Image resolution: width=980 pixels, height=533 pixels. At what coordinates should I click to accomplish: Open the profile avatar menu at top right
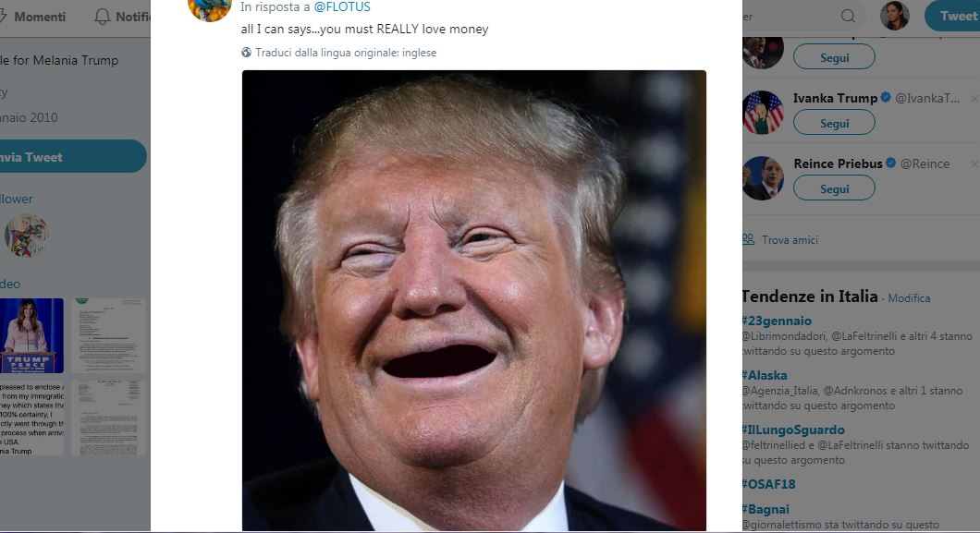tap(894, 16)
